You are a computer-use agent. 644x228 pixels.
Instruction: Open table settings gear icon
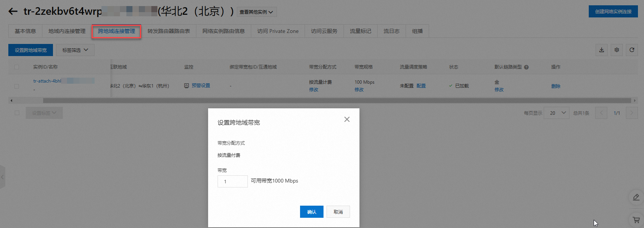(x=617, y=50)
